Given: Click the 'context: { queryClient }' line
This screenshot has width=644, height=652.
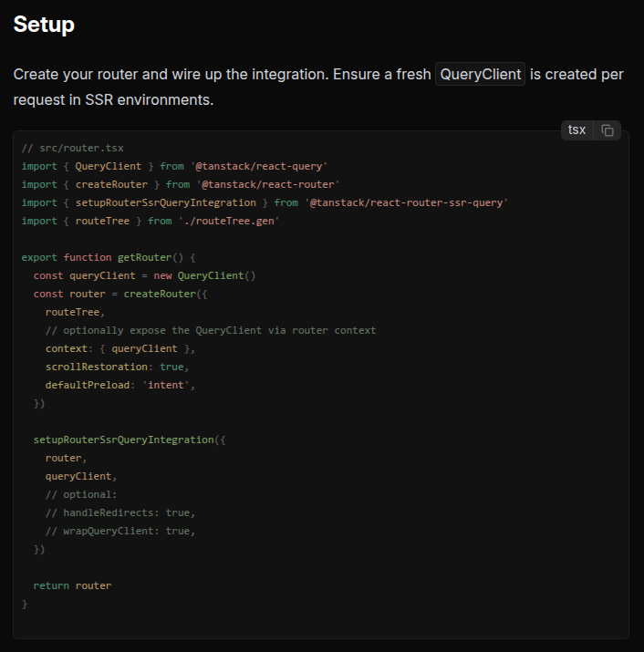Looking at the screenshot, I should coord(120,348).
